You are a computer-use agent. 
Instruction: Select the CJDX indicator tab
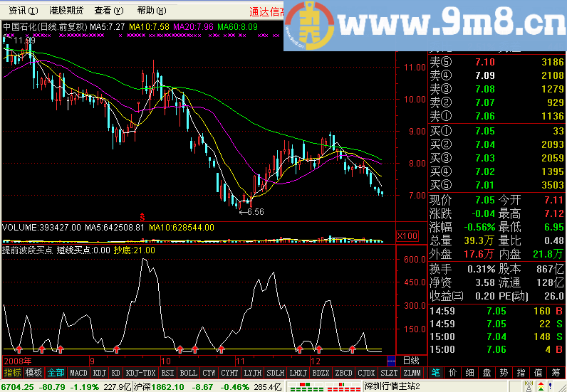pyautogui.click(x=366, y=373)
